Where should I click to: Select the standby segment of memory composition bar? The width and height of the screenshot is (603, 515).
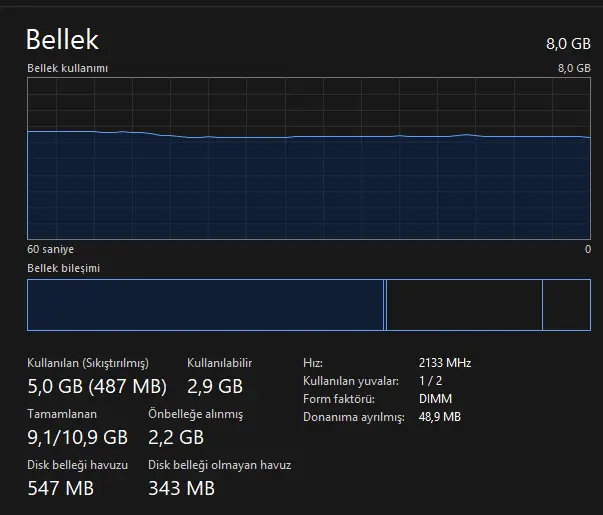(x=464, y=305)
